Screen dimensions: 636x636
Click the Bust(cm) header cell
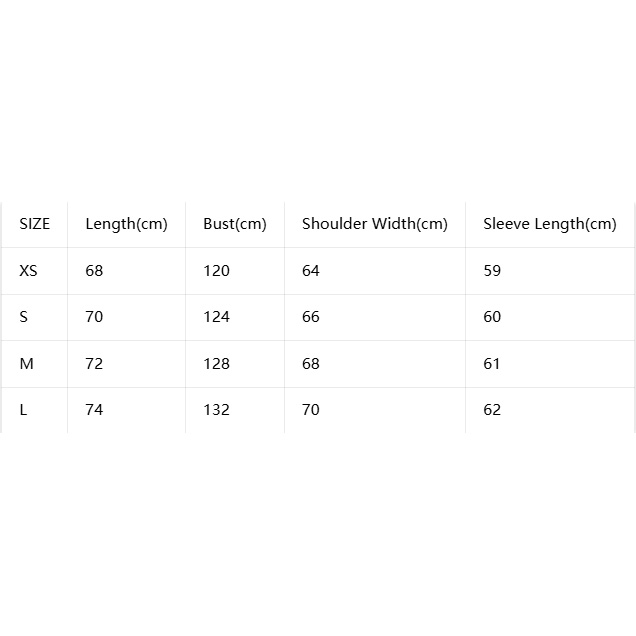(234, 224)
